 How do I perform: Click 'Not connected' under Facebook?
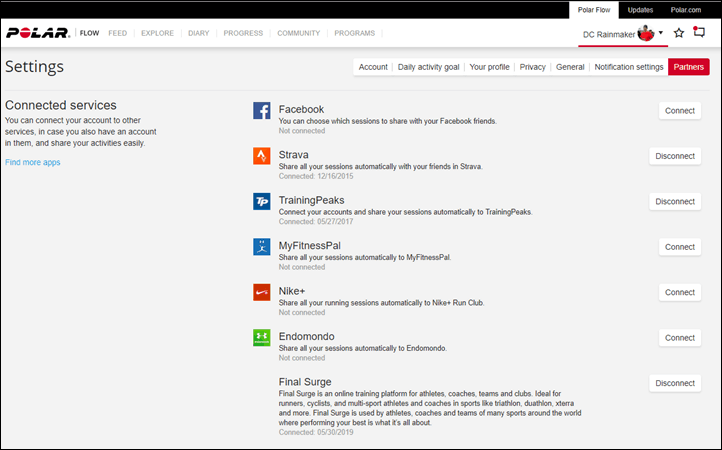pos(302,131)
